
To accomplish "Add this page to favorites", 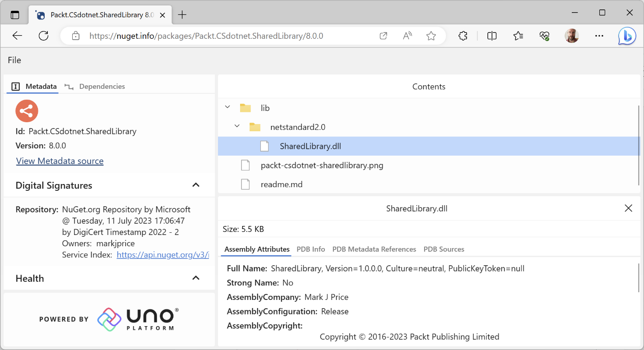I will pos(431,36).
